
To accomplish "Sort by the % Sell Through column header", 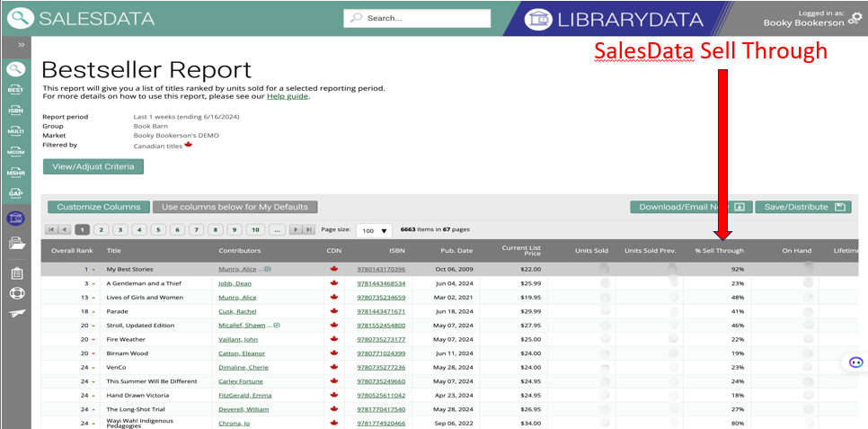I will click(719, 251).
